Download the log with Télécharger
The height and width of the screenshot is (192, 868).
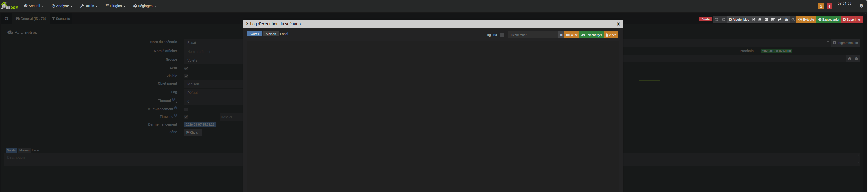pos(591,35)
